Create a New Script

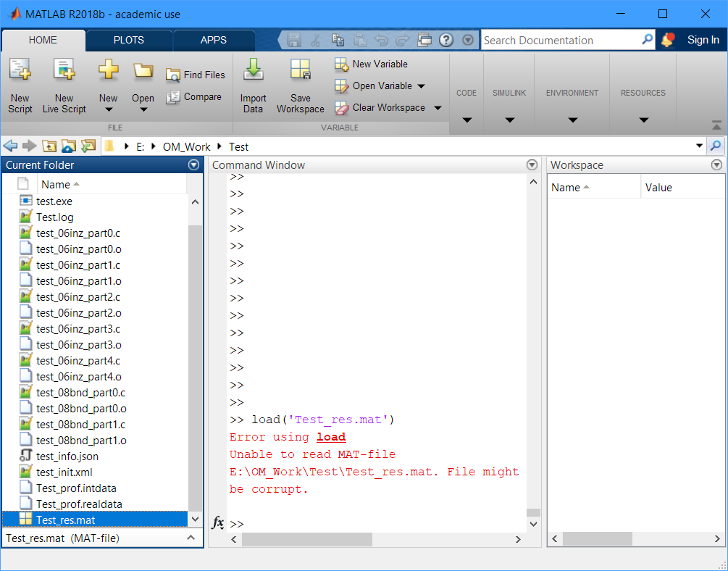20,86
